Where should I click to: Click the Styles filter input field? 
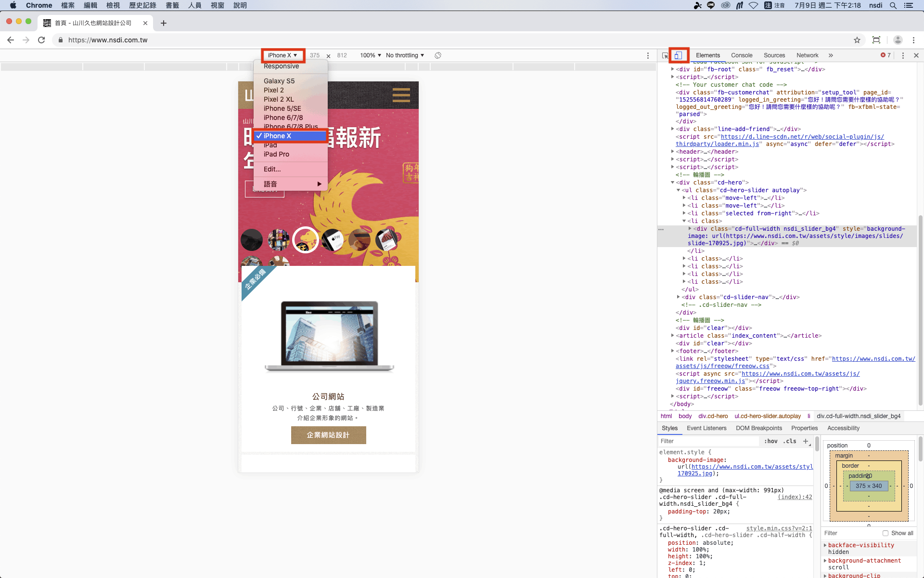(707, 441)
